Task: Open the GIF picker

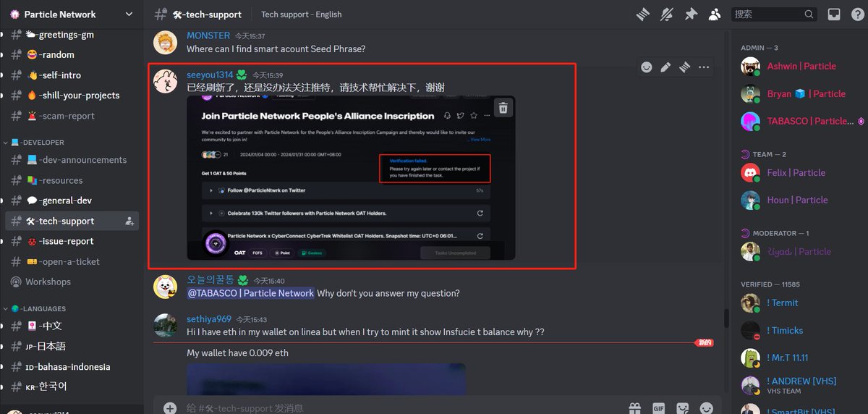Action: pyautogui.click(x=659, y=408)
